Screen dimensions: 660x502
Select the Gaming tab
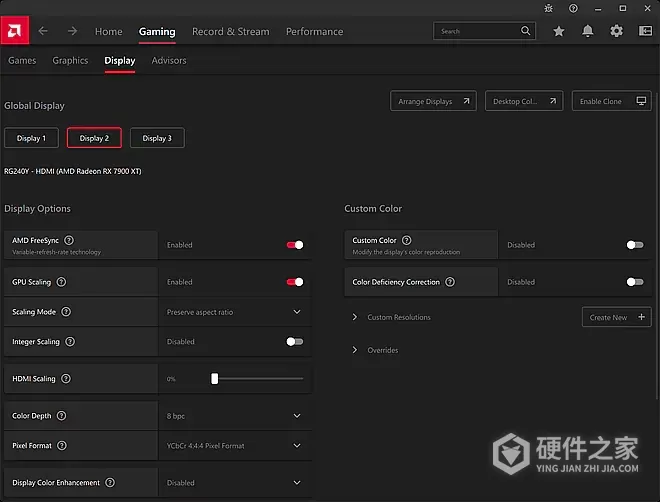pos(157,32)
